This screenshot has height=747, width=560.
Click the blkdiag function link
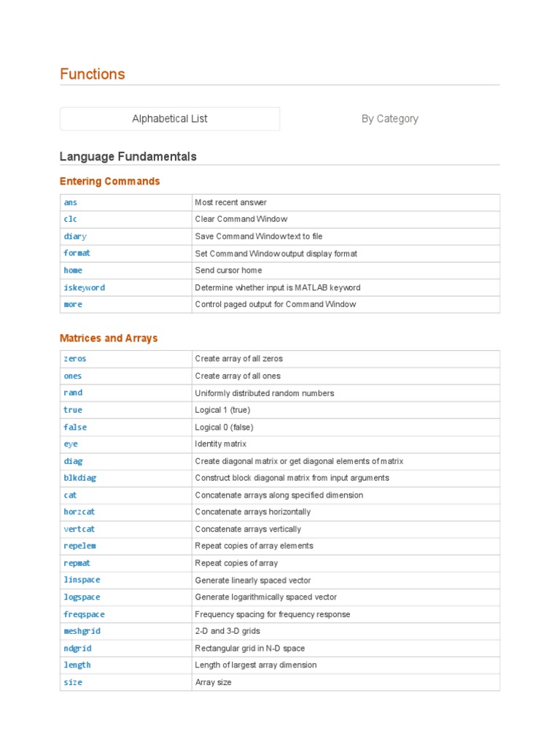(x=79, y=478)
